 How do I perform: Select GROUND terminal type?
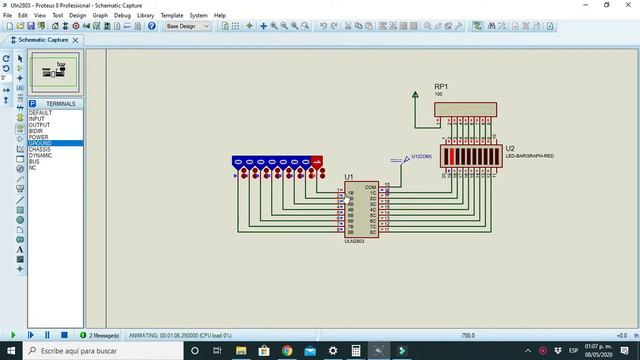[55, 143]
